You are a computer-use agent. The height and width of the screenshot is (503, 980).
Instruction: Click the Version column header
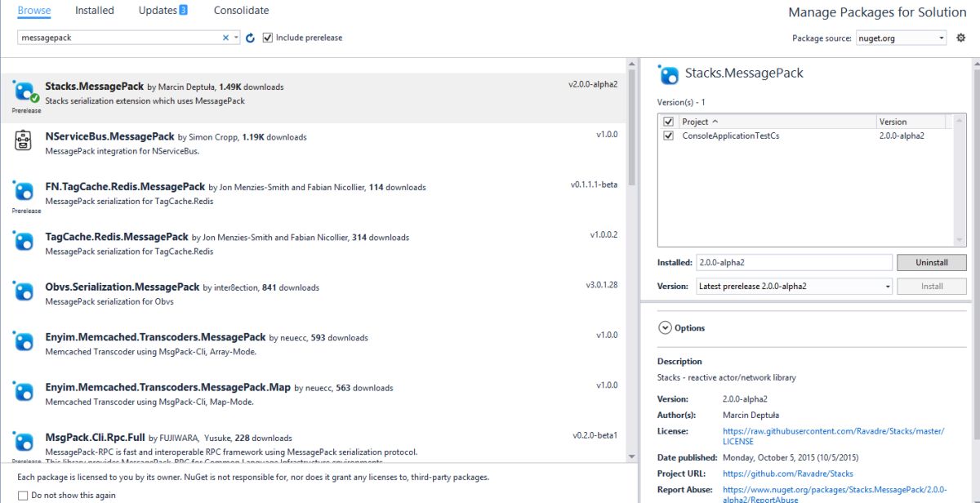click(911, 121)
